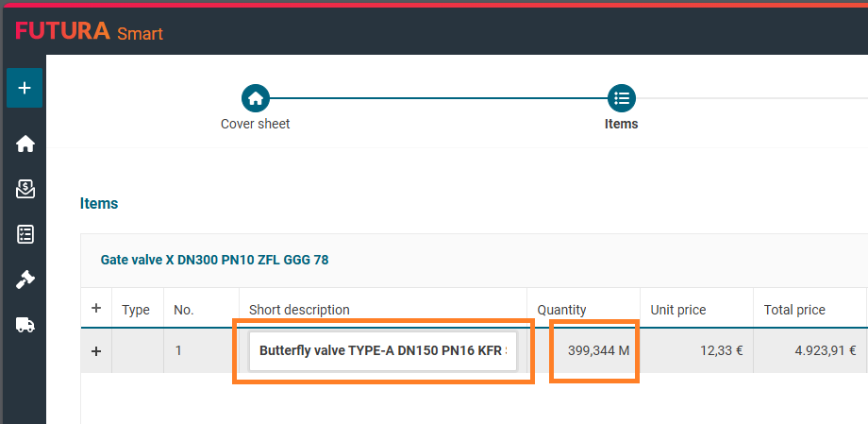Screen dimensions: 868x424
Task: Open the dollar inbox icon in the sidebar
Action: tap(25, 189)
